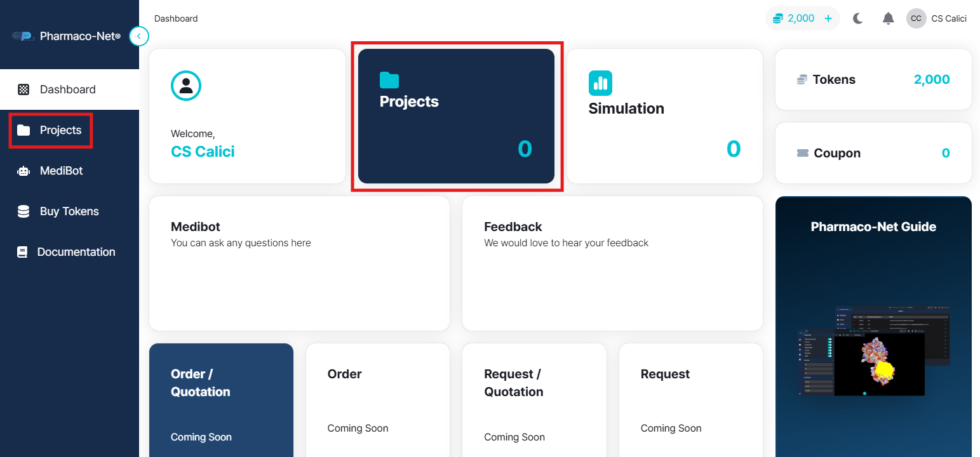Select Dashboard in the sidebar menu
Viewport: 980px width, 457px height.
68,89
